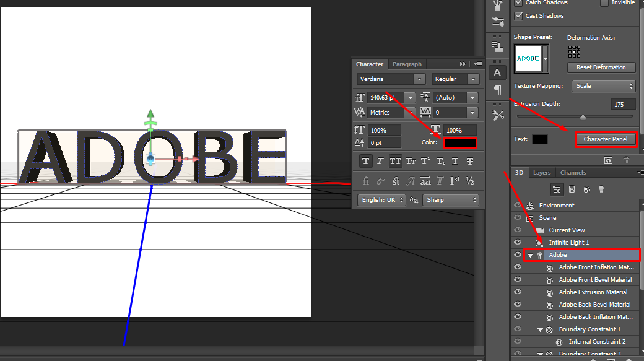Filter 3D panel by lights
Viewport: 644px width, 361px height.
[601, 189]
